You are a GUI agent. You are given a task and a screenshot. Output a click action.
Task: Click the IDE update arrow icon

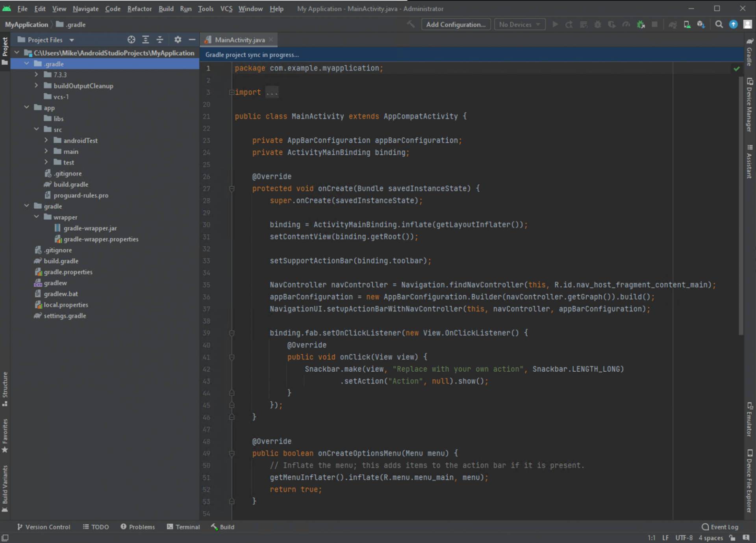click(733, 24)
